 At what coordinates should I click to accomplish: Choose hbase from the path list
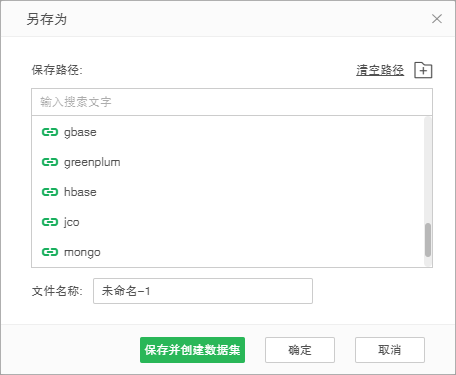click(228, 192)
